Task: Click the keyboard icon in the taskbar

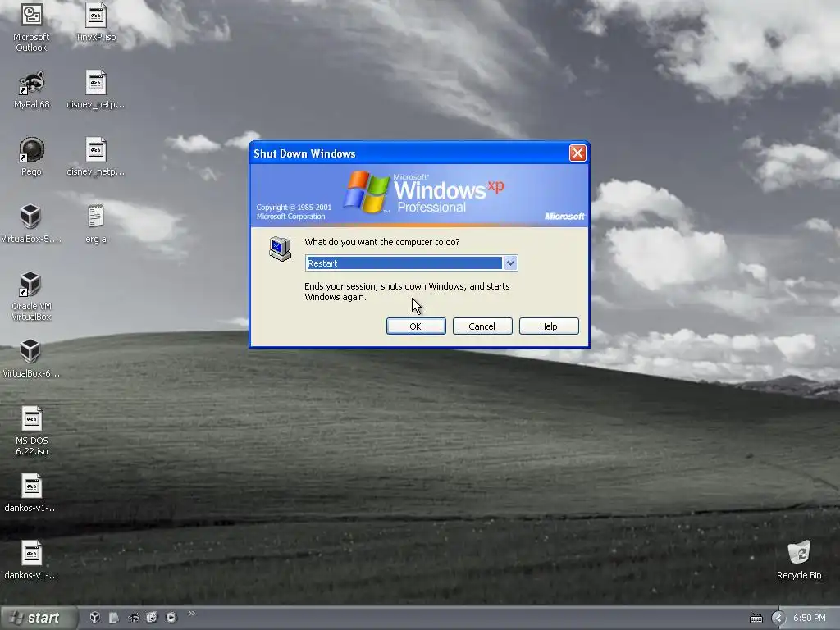Action: (756, 619)
